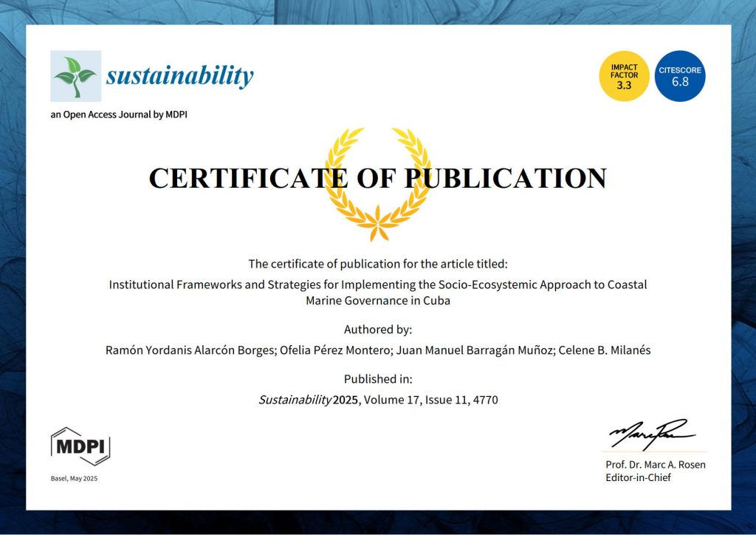Click the "Basel, May 2025" date text
756x535 pixels.
pos(74,479)
